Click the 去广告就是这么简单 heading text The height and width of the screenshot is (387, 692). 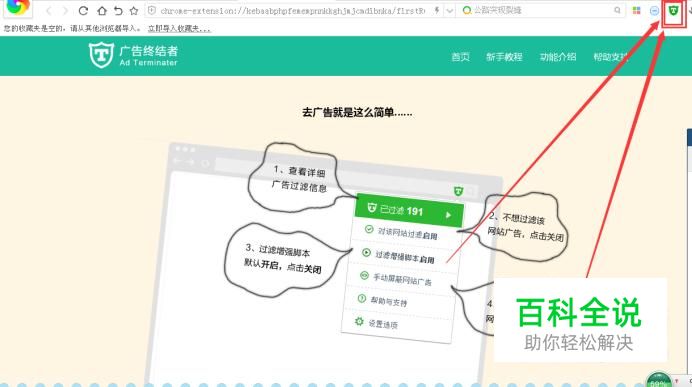point(357,113)
